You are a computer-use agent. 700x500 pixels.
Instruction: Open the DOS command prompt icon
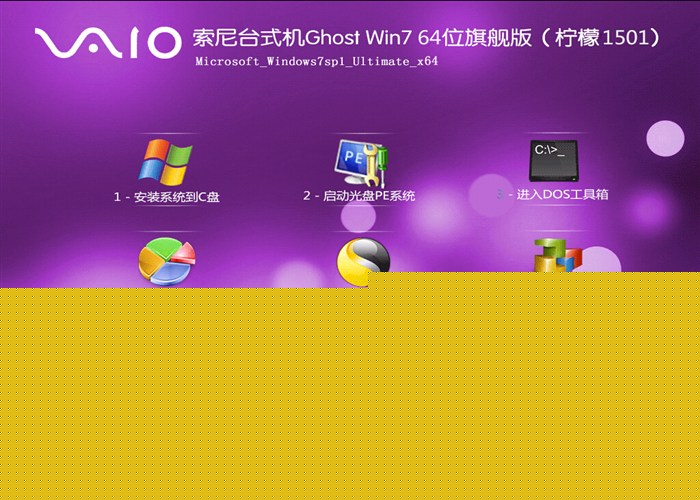pos(553,160)
